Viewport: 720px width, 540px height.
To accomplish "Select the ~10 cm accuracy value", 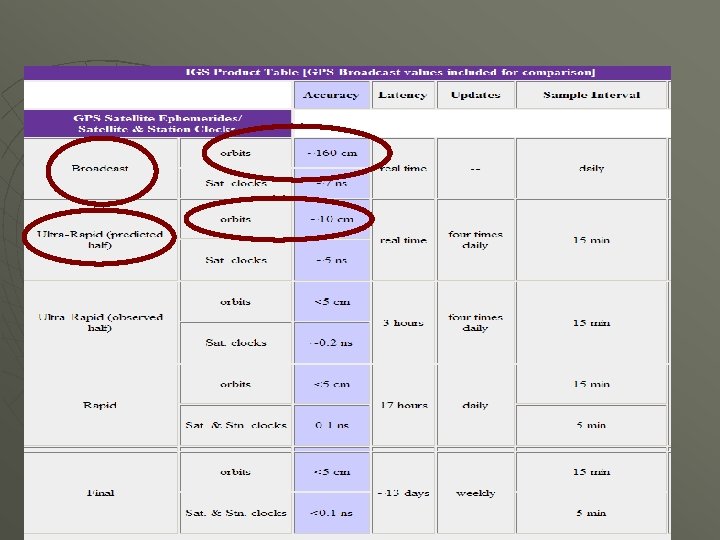I will [332, 219].
